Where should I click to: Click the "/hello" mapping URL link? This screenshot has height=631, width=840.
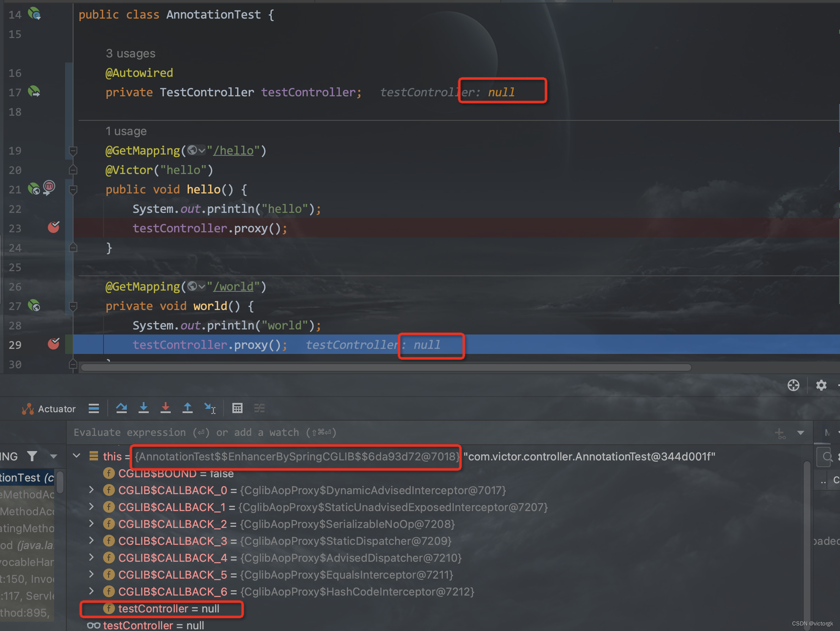coord(233,151)
